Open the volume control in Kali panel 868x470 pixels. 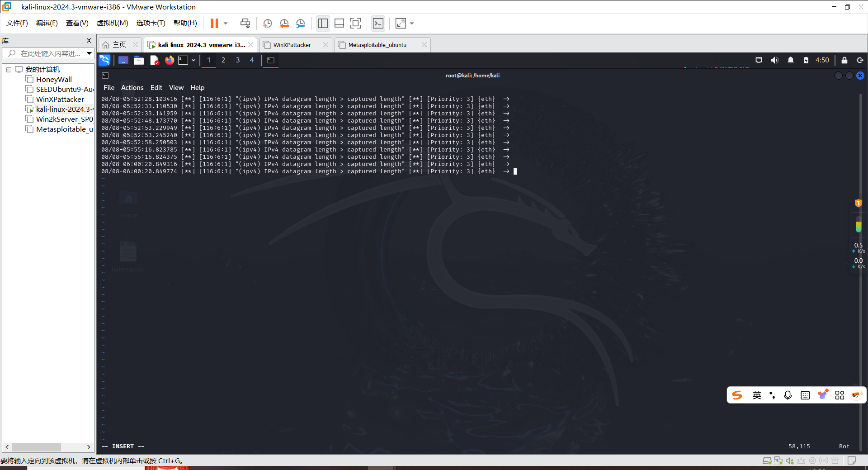click(x=774, y=60)
